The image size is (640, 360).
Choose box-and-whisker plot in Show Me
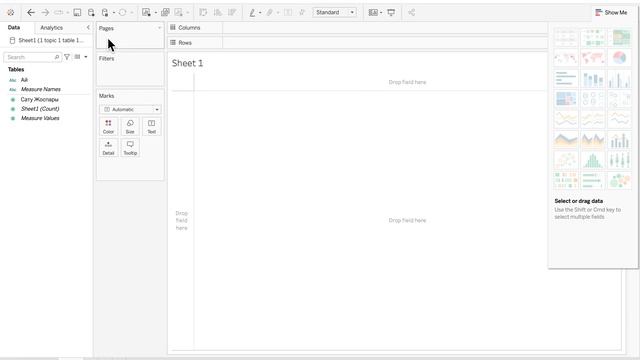tap(619, 160)
